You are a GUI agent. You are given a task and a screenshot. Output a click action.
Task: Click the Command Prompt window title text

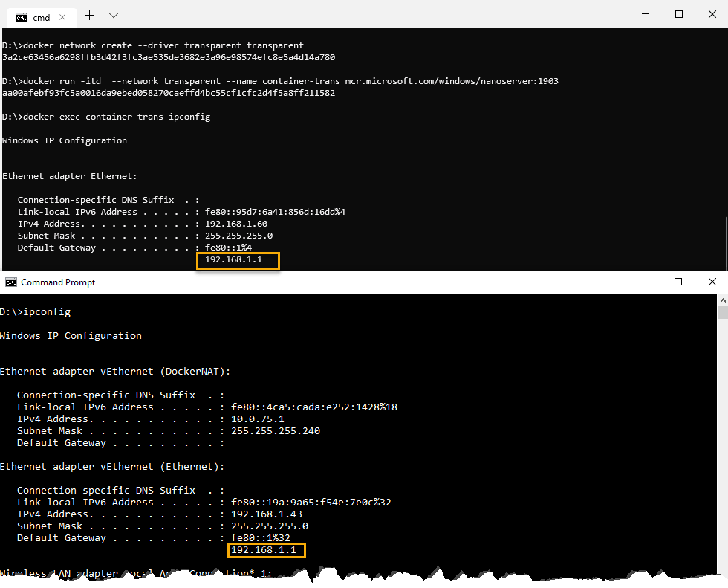click(x=58, y=282)
